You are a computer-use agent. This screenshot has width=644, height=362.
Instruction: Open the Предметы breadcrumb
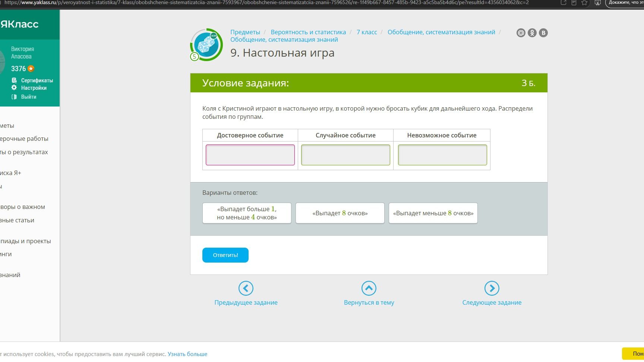point(245,32)
